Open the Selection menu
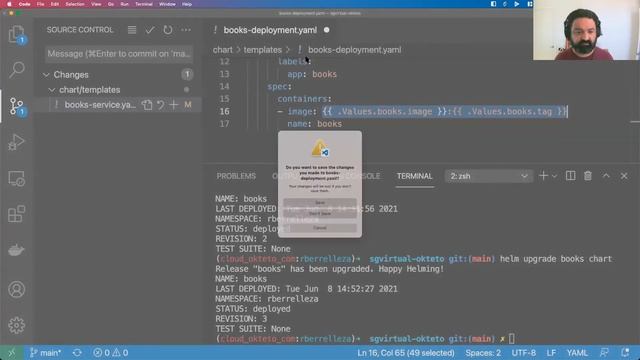Screen dimensions: 640x360 coord(75,4)
